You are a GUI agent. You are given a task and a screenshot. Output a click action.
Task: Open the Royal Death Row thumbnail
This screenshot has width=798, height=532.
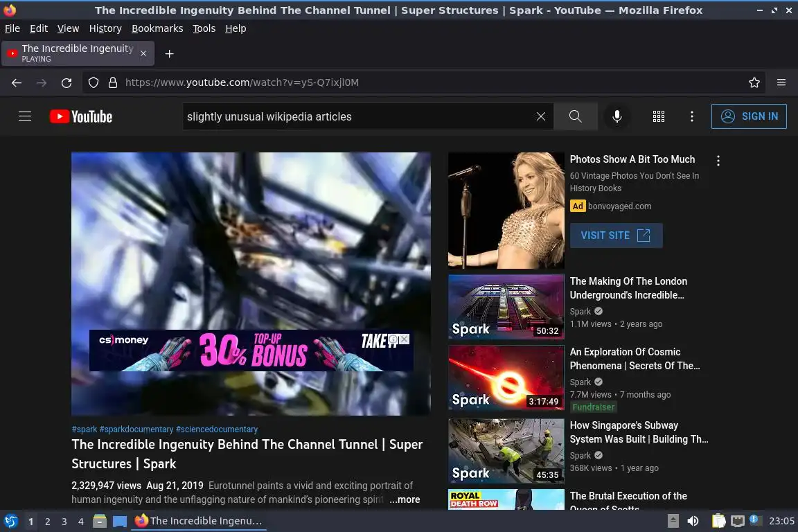click(x=506, y=499)
